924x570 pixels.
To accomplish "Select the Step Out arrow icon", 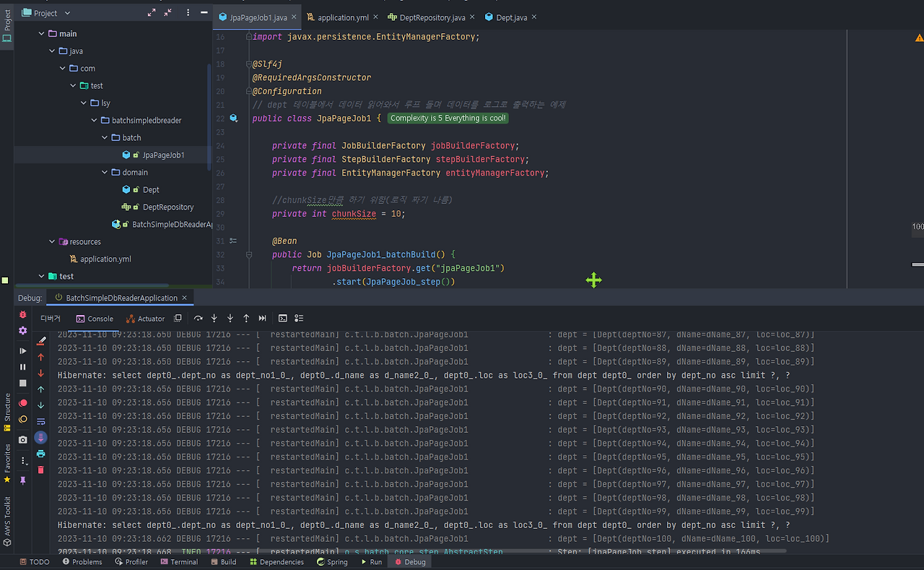I will point(245,318).
